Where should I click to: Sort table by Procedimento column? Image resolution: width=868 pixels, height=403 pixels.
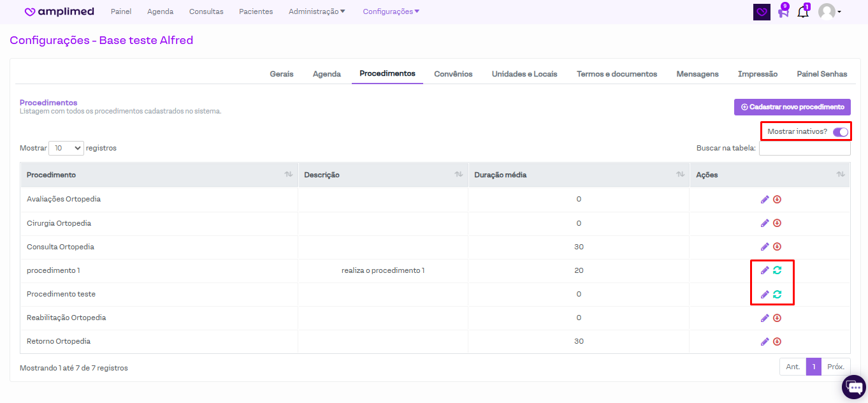tap(288, 175)
